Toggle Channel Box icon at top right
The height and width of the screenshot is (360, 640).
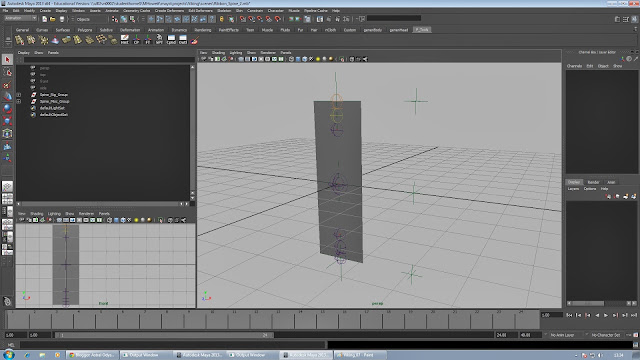coord(634,19)
